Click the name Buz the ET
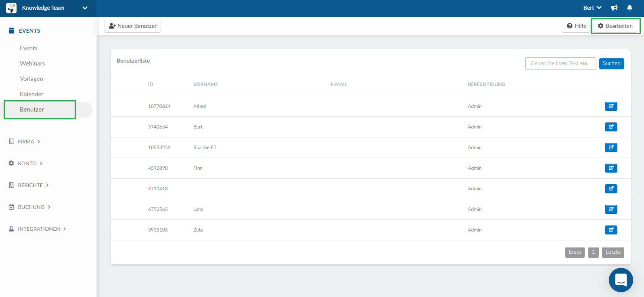The width and height of the screenshot is (644, 297). click(205, 147)
